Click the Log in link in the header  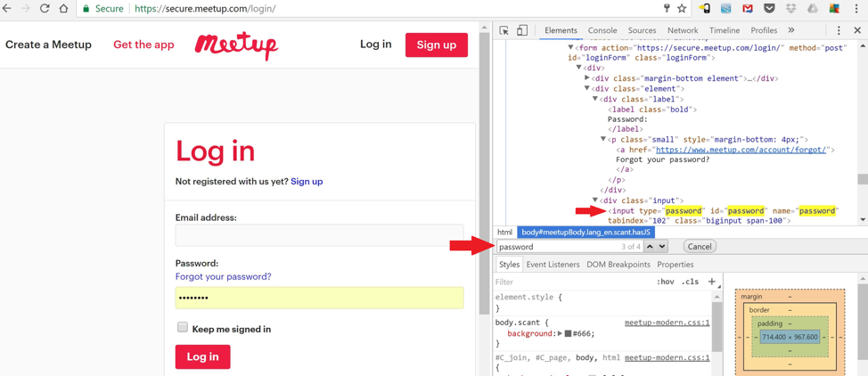(375, 45)
